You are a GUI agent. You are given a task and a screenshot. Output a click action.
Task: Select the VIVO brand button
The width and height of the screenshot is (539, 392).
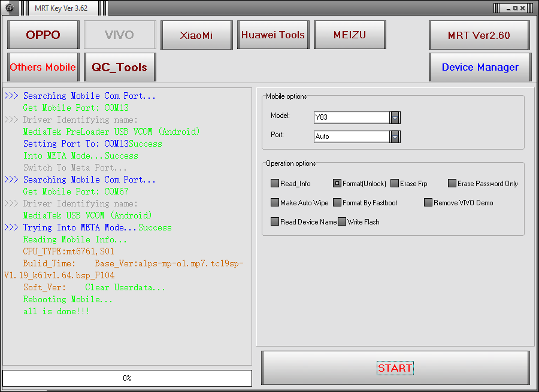(120, 35)
